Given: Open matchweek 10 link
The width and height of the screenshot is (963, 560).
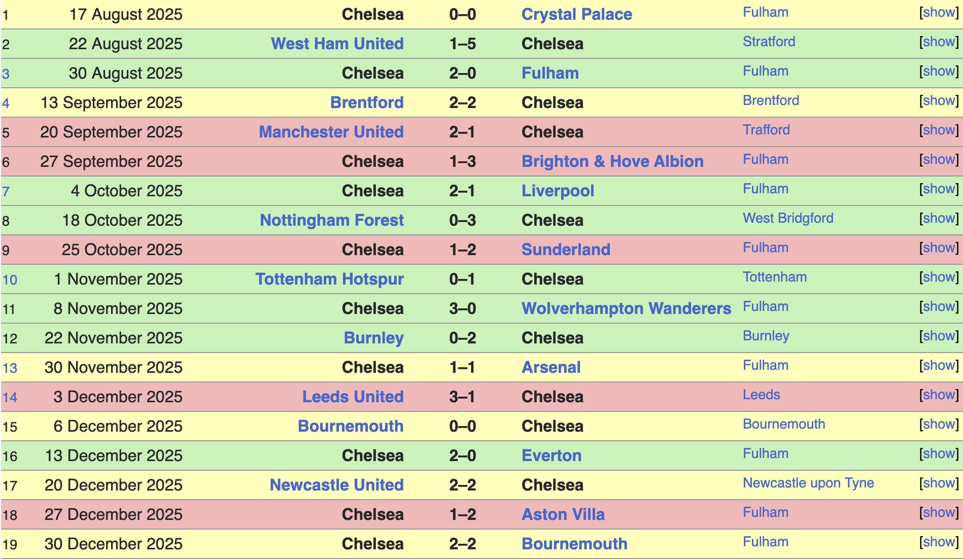Looking at the screenshot, I should click(x=10, y=280).
